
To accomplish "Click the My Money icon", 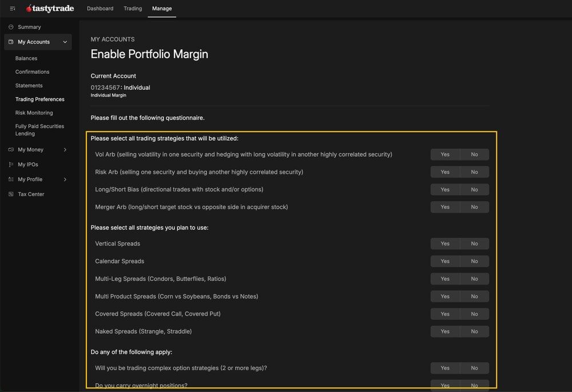I will pyautogui.click(x=11, y=149).
